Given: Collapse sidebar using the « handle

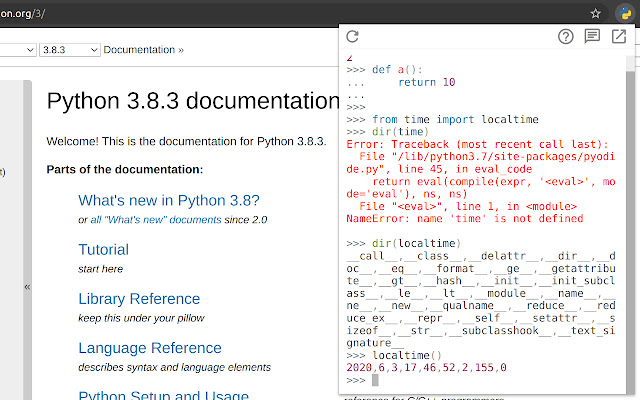Looking at the screenshot, I should click(27, 287).
